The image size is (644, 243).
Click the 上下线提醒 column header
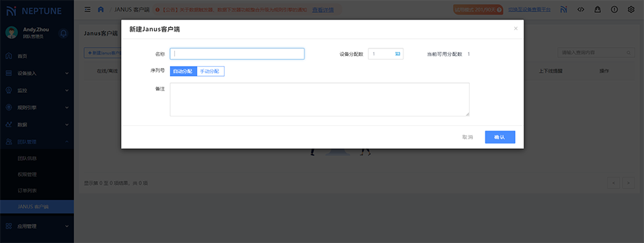click(551, 71)
